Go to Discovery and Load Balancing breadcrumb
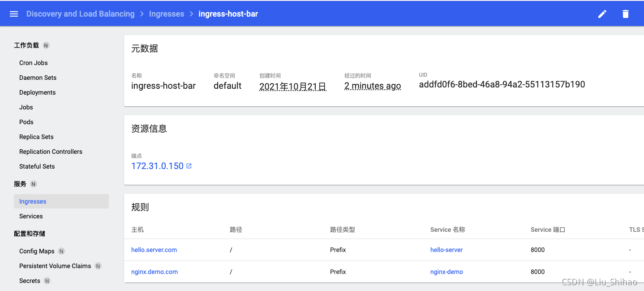 (81, 14)
